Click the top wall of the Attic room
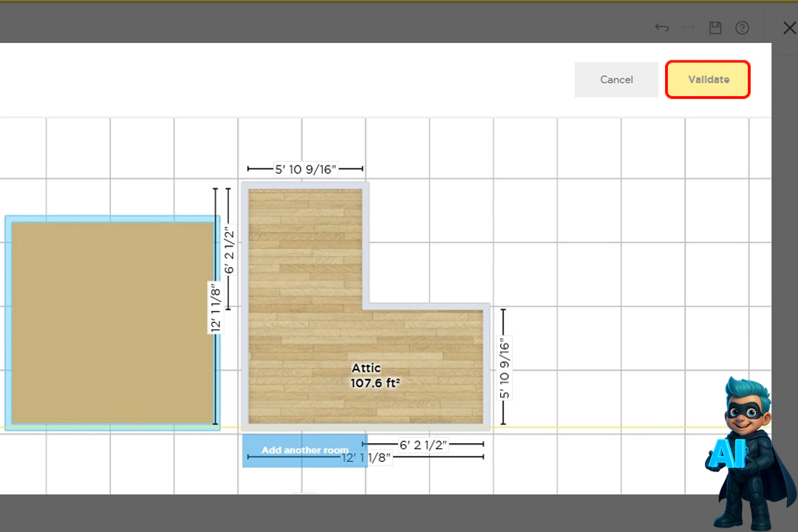This screenshot has height=532, width=798. tap(305, 185)
